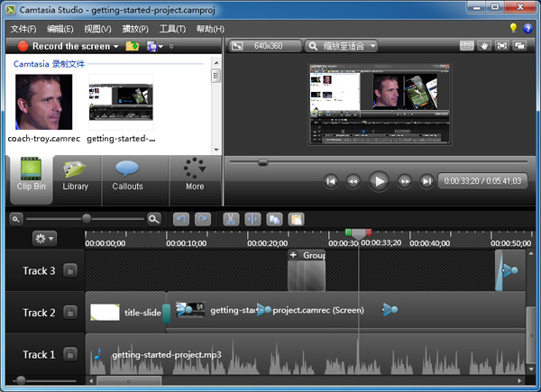Image resolution: width=541 pixels, height=392 pixels.
Task: Open the 文件(F) menu
Action: tap(23, 29)
